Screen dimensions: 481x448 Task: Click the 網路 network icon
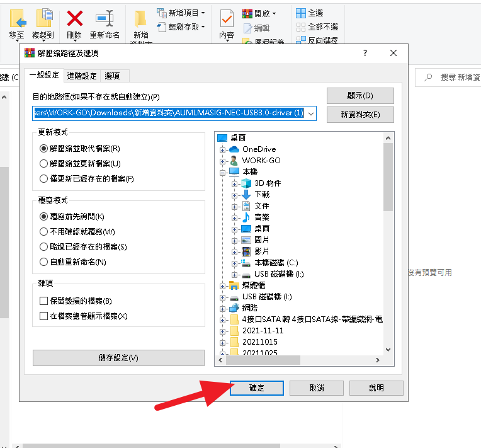234,308
